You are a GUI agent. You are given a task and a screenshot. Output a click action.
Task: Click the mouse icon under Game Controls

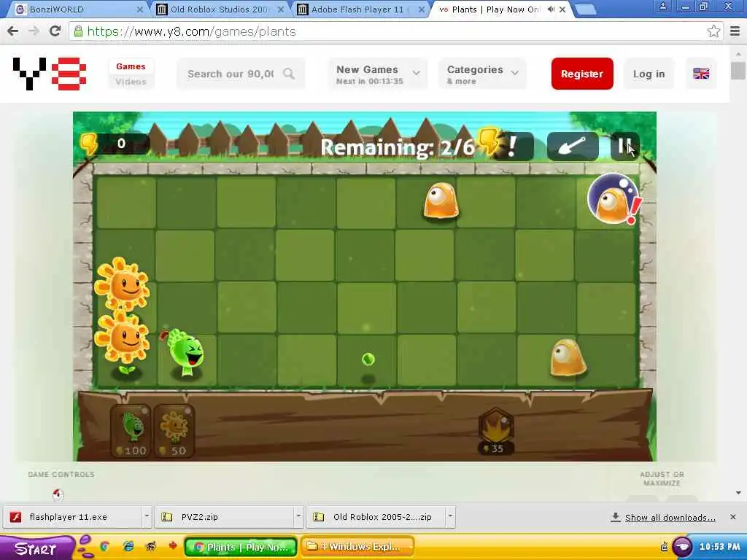coord(58,495)
